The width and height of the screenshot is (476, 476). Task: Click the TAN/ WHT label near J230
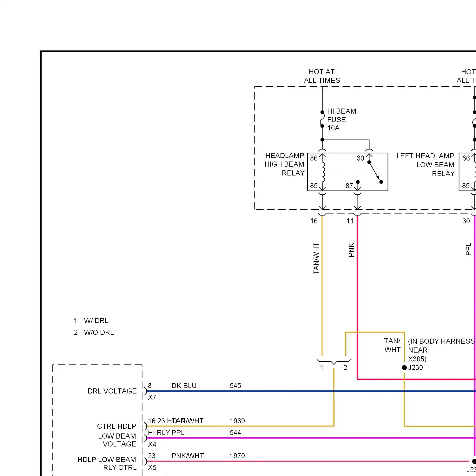(392, 345)
